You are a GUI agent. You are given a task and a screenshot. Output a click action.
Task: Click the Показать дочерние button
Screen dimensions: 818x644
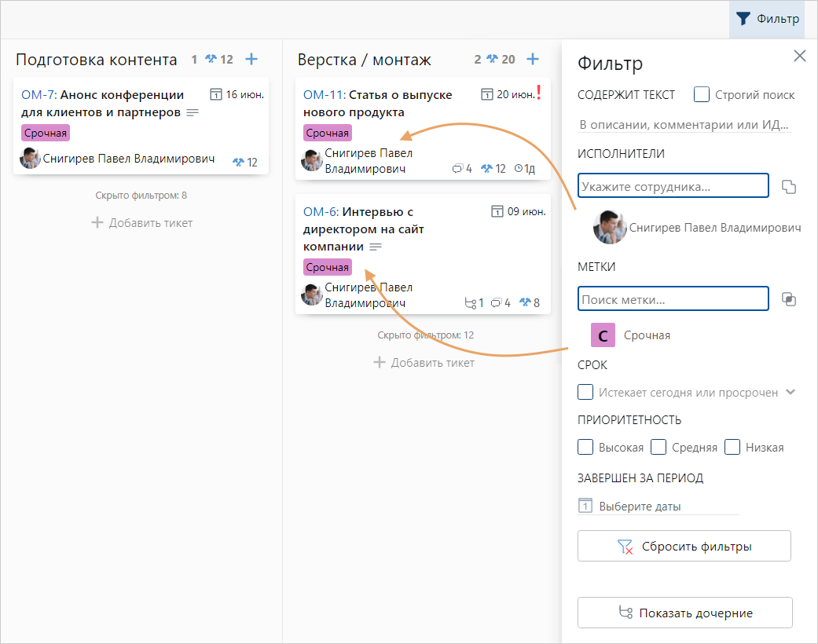684,613
